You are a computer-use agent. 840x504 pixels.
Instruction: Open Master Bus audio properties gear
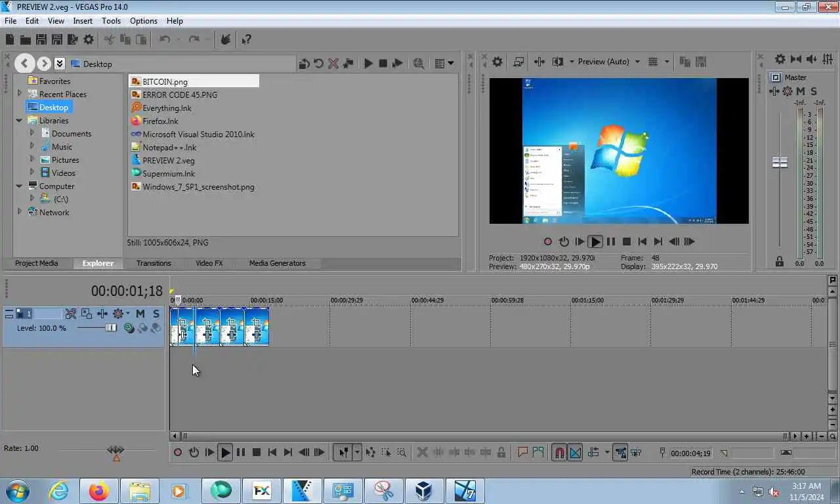click(x=780, y=59)
